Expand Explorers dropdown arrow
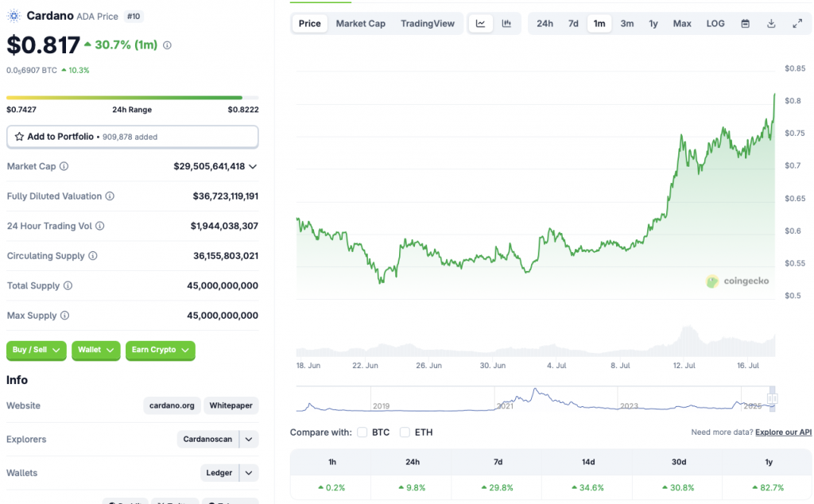Viewport: 814px width, 504px height. (249, 439)
